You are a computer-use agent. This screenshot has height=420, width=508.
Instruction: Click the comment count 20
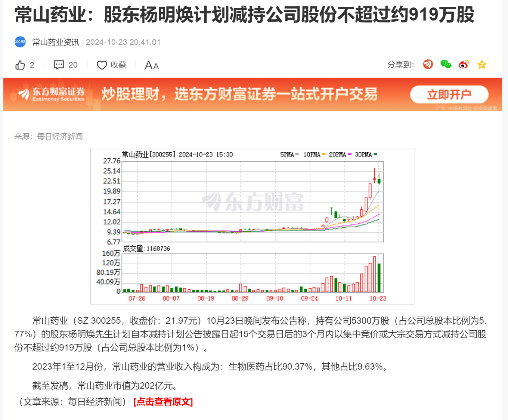click(73, 65)
